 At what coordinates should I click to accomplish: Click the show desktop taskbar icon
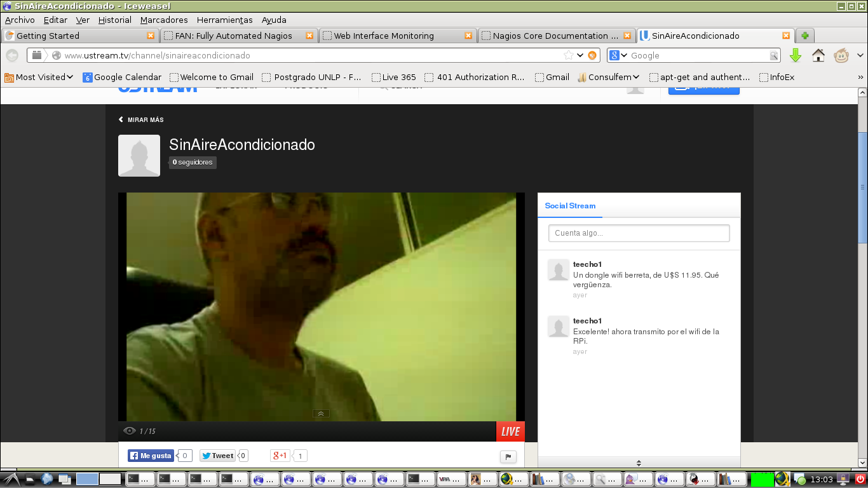pyautogui.click(x=30, y=479)
